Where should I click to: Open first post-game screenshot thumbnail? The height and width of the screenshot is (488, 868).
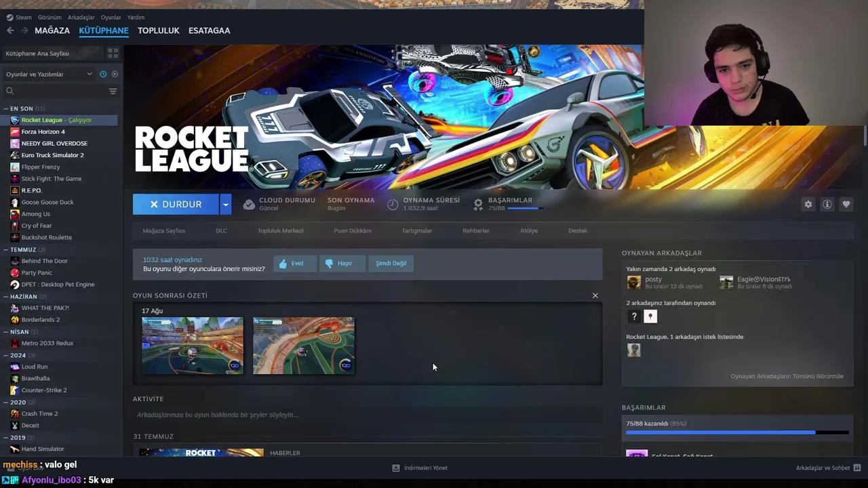click(x=193, y=346)
